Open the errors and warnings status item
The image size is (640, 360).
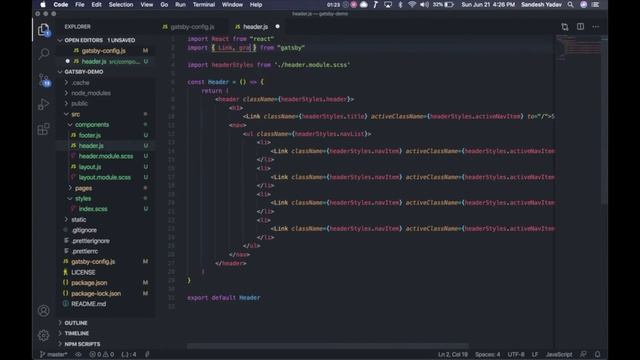click(x=102, y=354)
